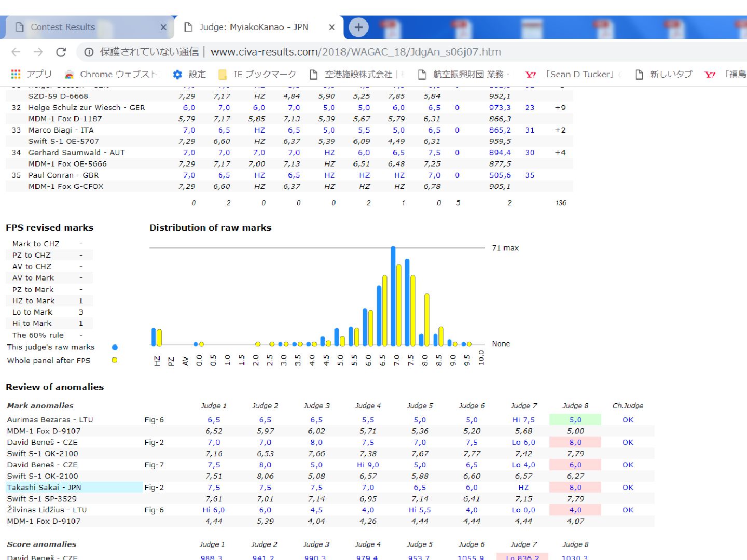Click the OK link for Aurimas Bezaras
747x560 pixels.
pyautogui.click(x=628, y=419)
